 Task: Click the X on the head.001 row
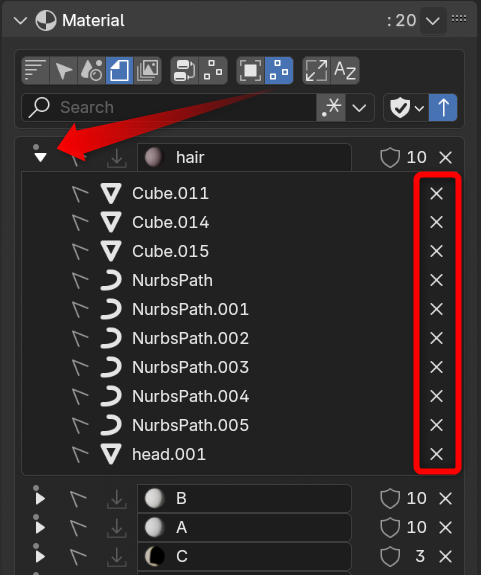pyautogui.click(x=436, y=454)
